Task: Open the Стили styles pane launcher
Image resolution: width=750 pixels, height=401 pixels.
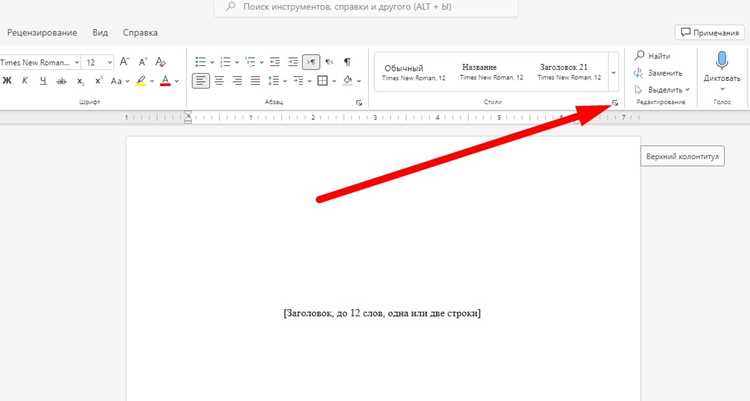Action: point(615,102)
